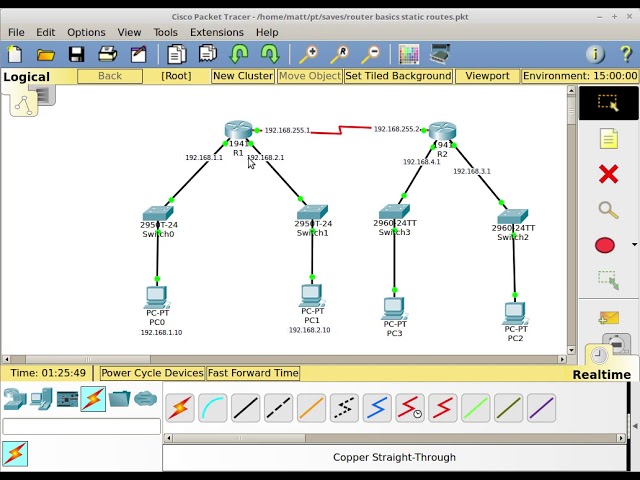Choose the orange Fiber cable
This screenshot has height=480, width=640.
click(311, 408)
